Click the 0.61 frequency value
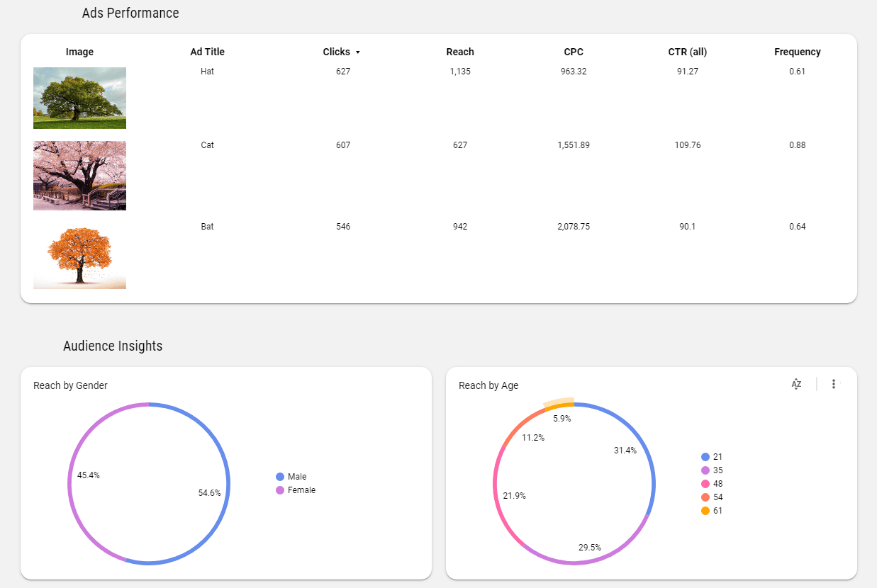 coord(797,72)
